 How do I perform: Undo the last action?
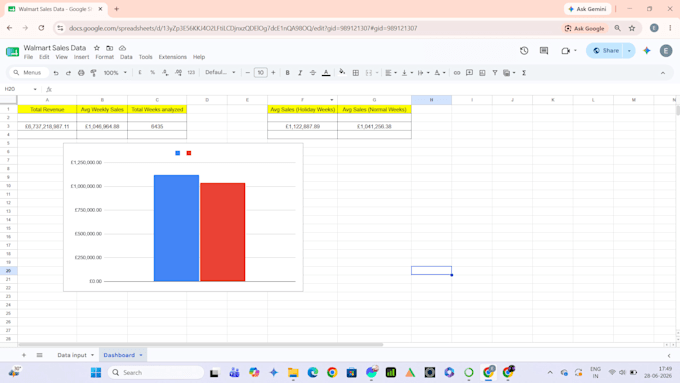56,73
